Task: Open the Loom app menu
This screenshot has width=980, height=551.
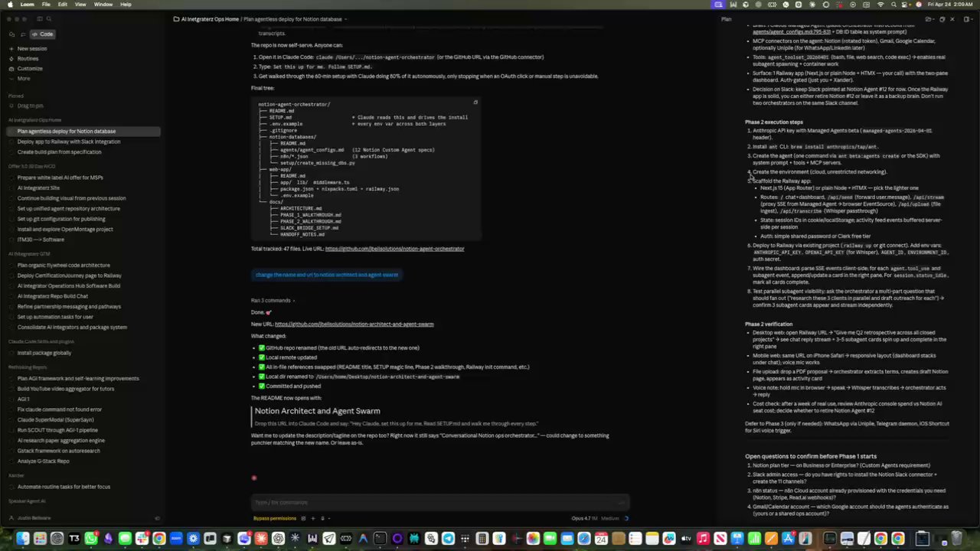Action: point(27,5)
